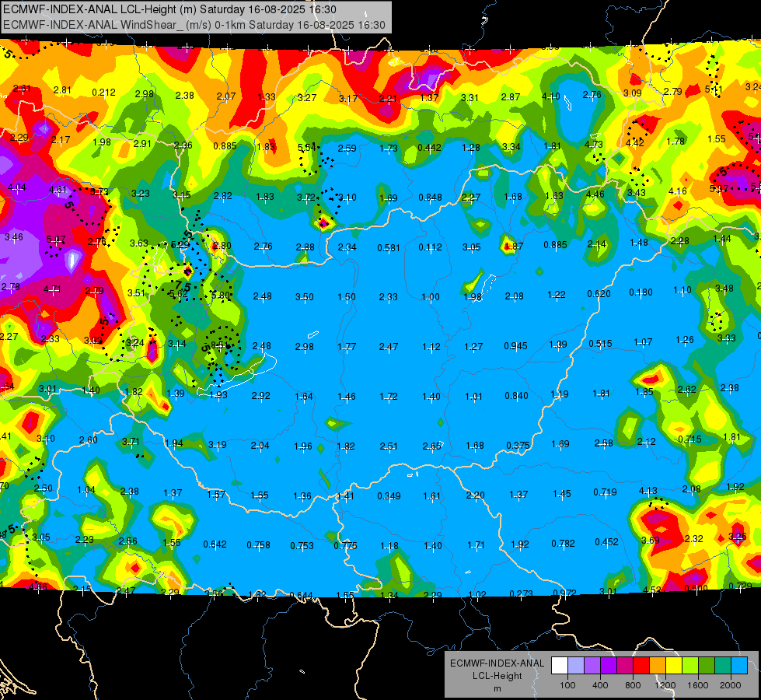Click the grid value "0.515"
761x700 pixels.
coord(600,344)
